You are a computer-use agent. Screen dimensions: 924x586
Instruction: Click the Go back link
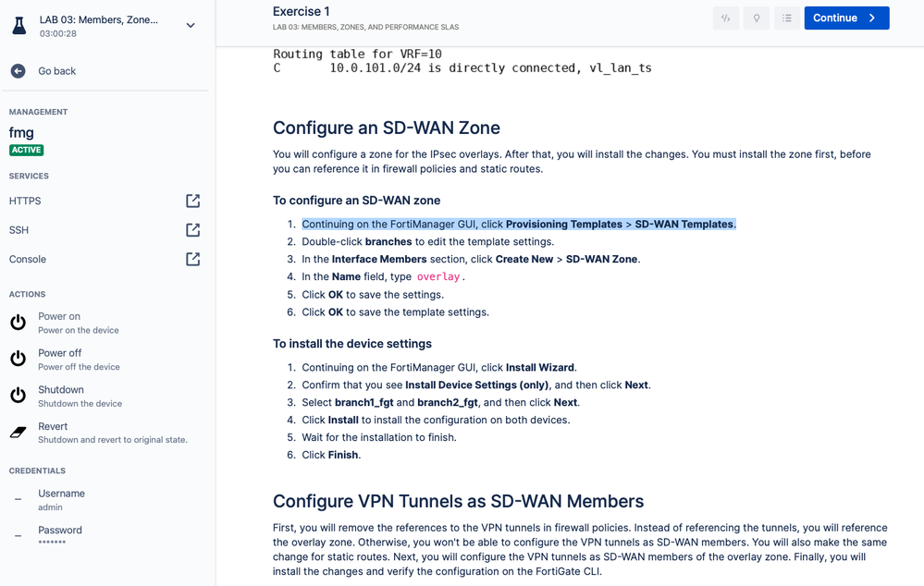(x=56, y=71)
